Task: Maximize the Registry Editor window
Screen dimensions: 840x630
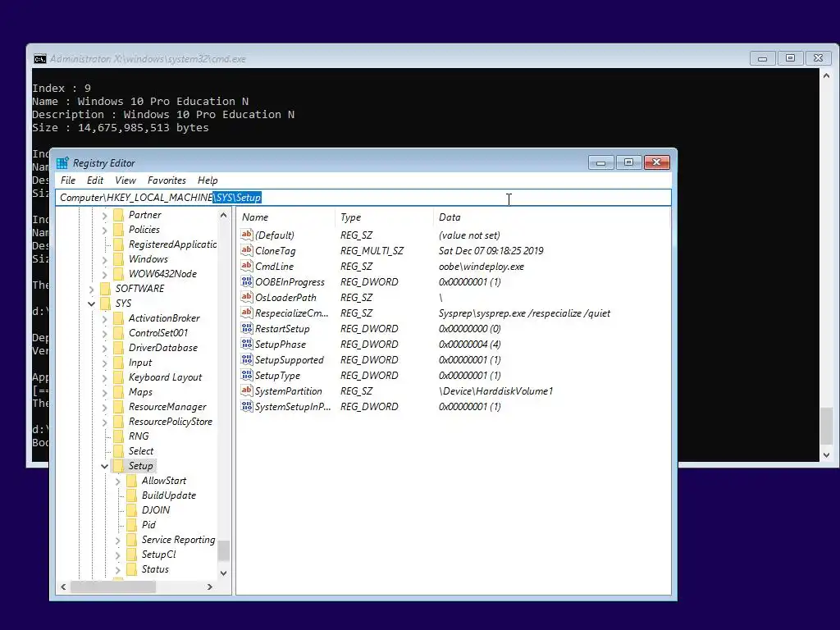Action: tap(628, 162)
